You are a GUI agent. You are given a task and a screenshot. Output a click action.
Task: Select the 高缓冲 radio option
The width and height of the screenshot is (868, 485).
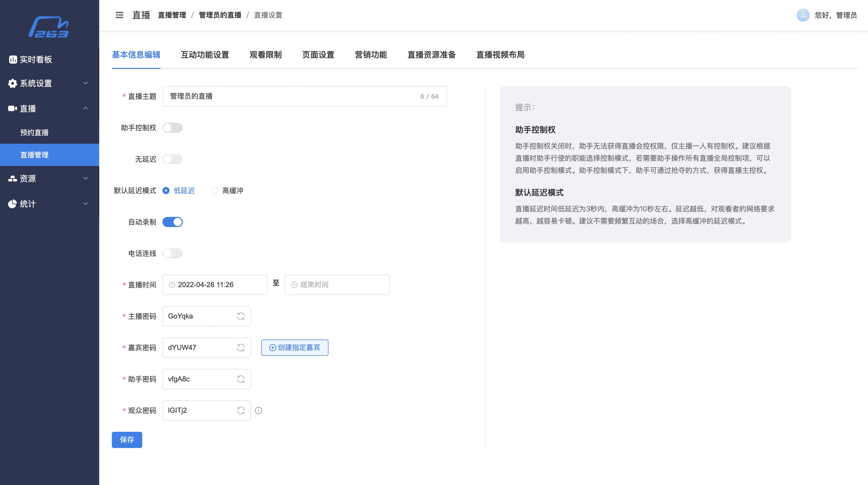pyautogui.click(x=214, y=190)
